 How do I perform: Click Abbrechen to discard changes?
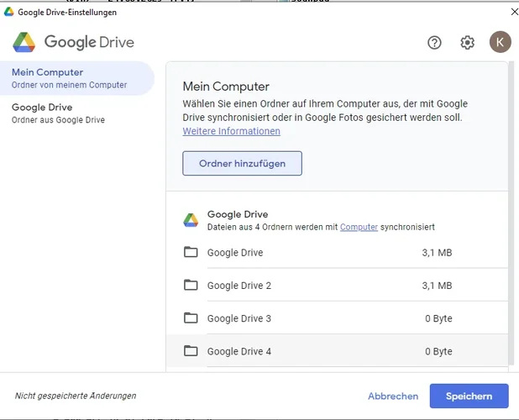[393, 396]
